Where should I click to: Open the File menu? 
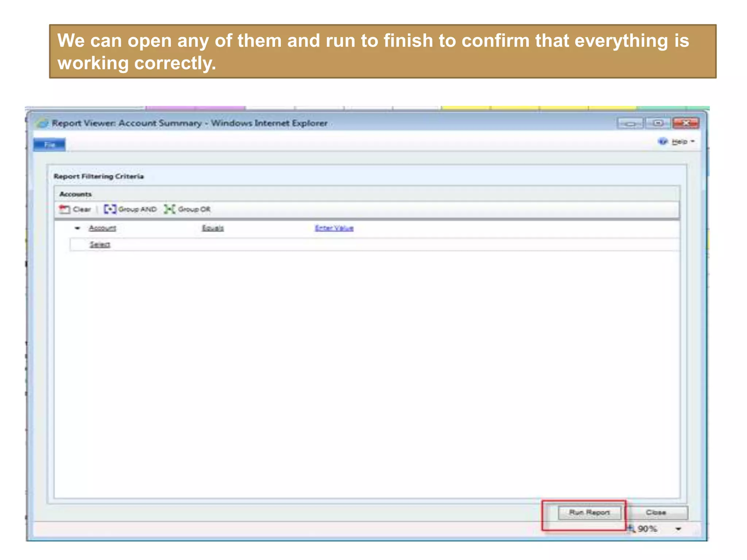[x=50, y=145]
